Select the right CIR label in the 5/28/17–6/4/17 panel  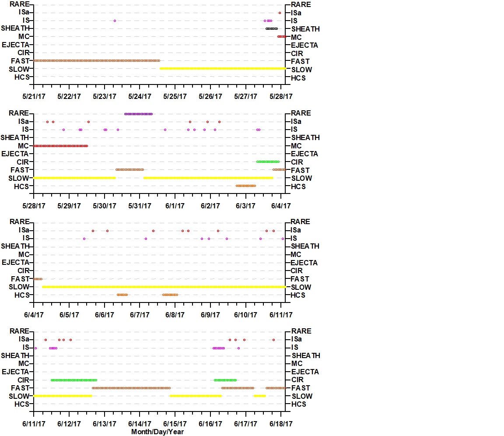coord(297,162)
